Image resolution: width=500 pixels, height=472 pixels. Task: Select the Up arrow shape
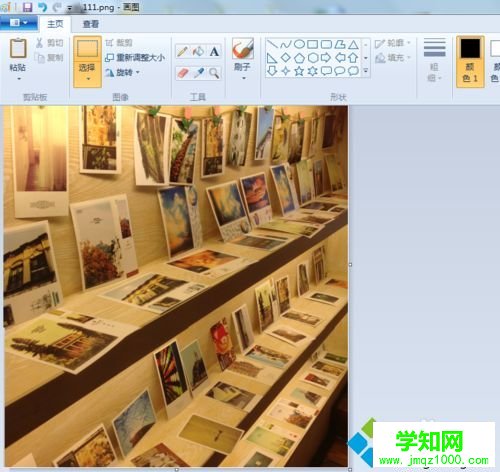click(x=353, y=58)
